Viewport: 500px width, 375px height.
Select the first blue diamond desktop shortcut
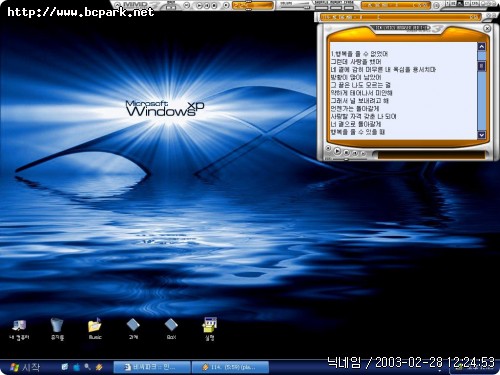click(x=133, y=329)
